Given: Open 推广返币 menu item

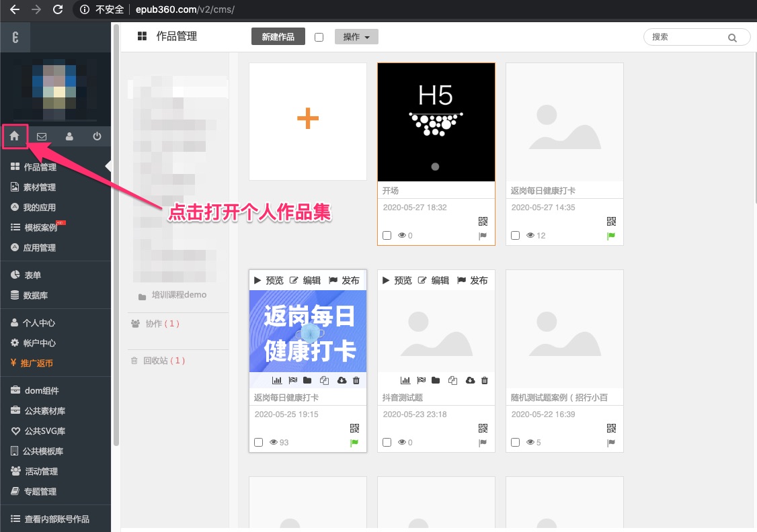Looking at the screenshot, I should click(36, 363).
